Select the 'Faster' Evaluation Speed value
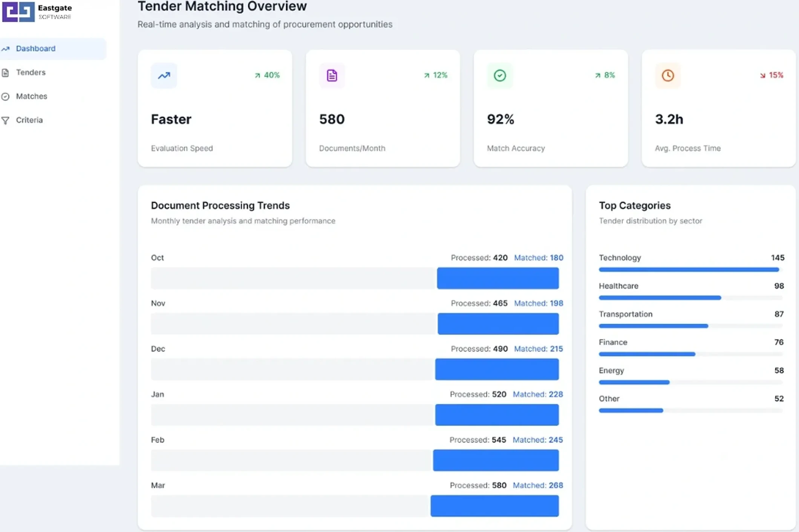This screenshot has height=532, width=799. coord(171,119)
